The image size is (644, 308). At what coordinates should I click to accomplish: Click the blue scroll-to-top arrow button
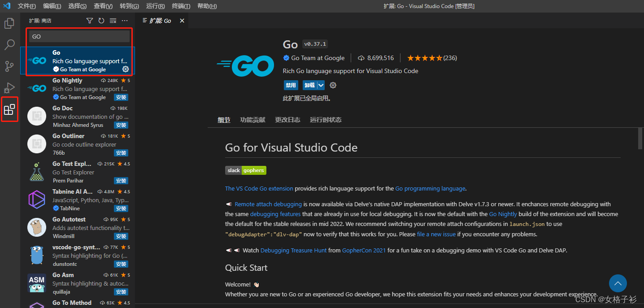[618, 283]
